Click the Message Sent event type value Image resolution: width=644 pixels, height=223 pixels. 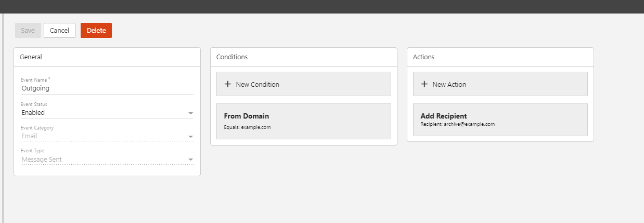(x=42, y=160)
